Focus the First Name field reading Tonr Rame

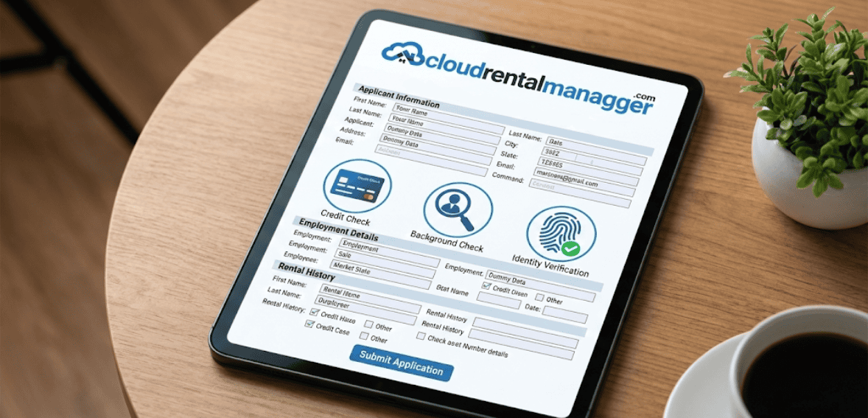(449, 117)
